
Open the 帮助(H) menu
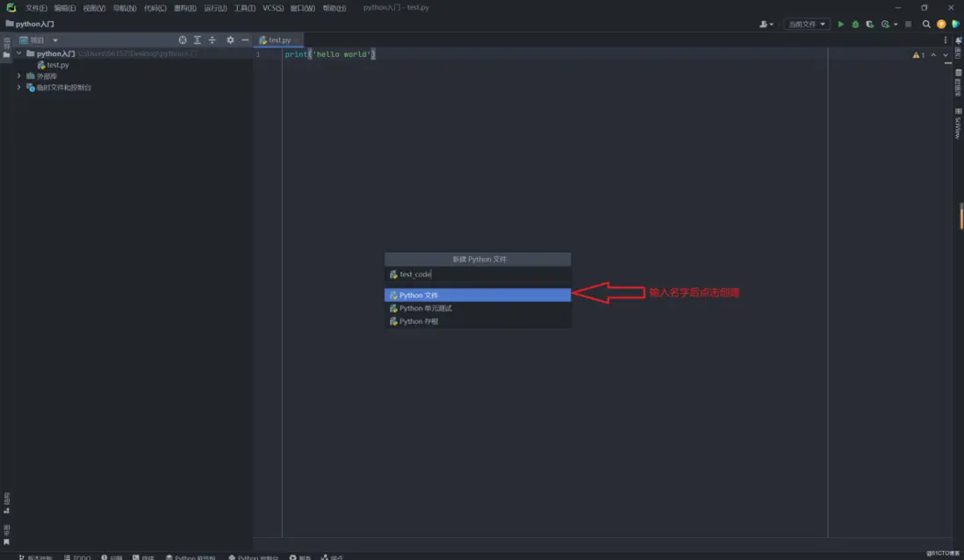(x=334, y=8)
